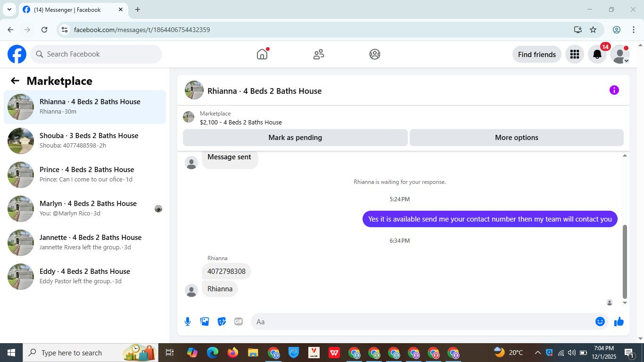Open Prince 4 Beds 2 Baths conversation
The image size is (644, 362).
coord(85,175)
